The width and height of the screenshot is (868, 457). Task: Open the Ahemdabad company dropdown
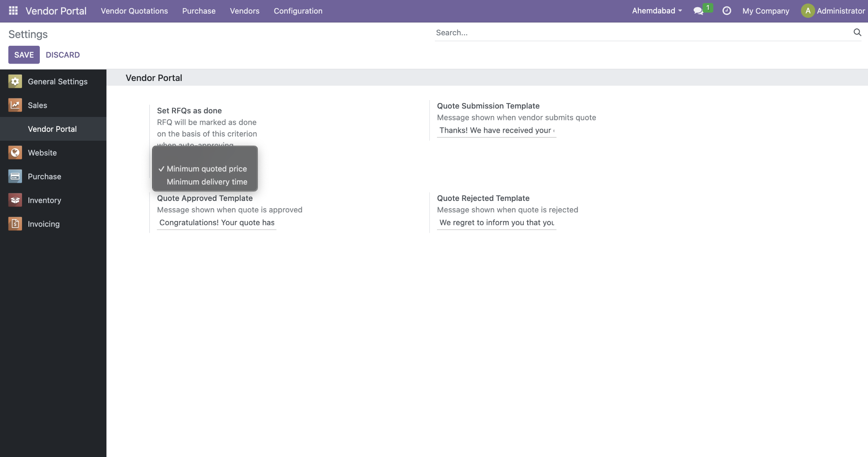pyautogui.click(x=657, y=11)
